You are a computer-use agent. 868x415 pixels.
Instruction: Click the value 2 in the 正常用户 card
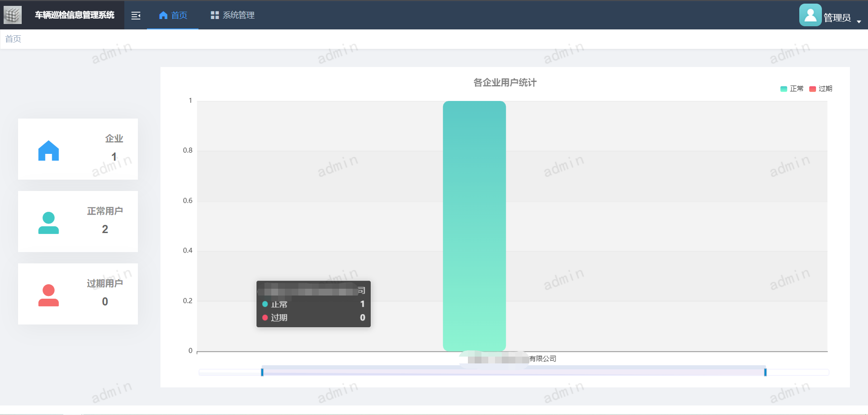[105, 229]
